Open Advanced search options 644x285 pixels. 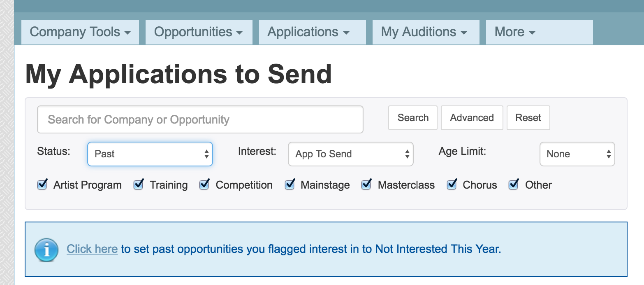472,118
